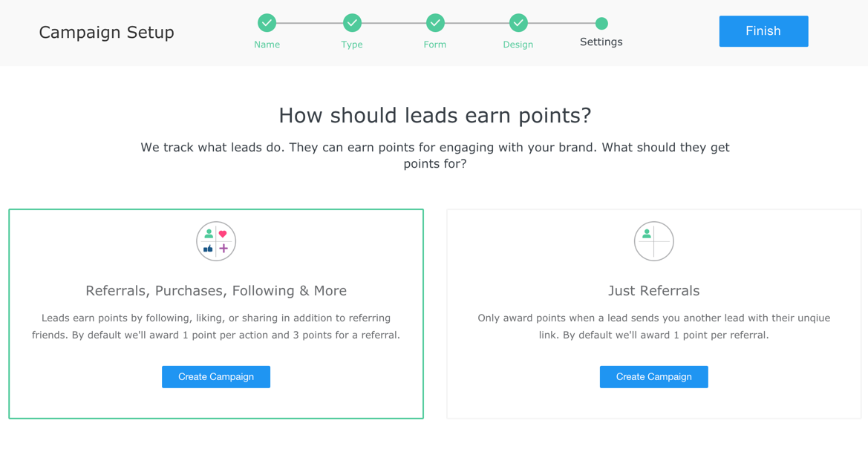Create Campaign under Referrals, Purchases, Following & More
The height and width of the screenshot is (455, 868).
point(216,377)
